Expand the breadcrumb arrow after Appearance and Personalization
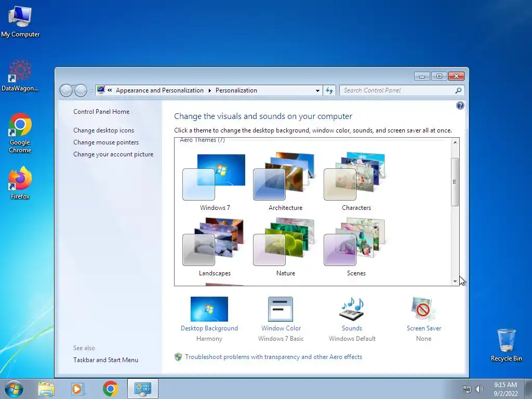532x399 pixels. coord(209,90)
